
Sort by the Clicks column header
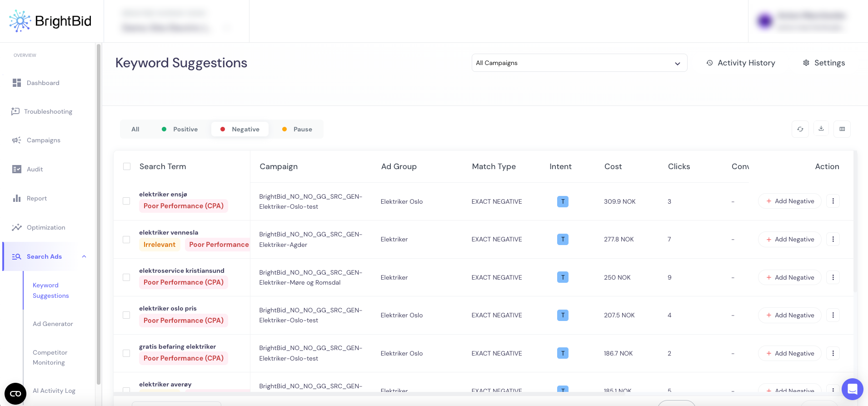(679, 166)
